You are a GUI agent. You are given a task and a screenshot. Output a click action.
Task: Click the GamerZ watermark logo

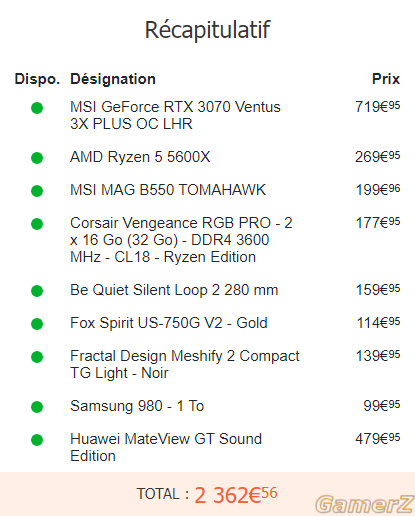pos(364,504)
